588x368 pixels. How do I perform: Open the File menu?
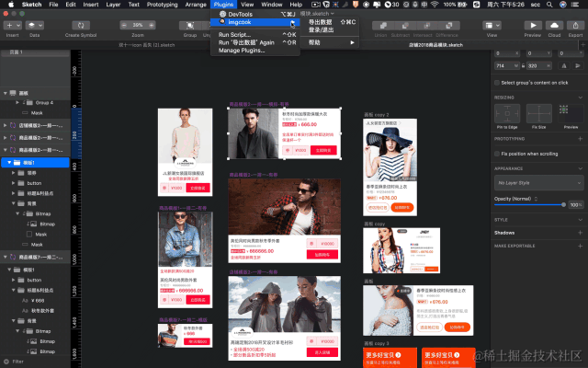pos(53,5)
